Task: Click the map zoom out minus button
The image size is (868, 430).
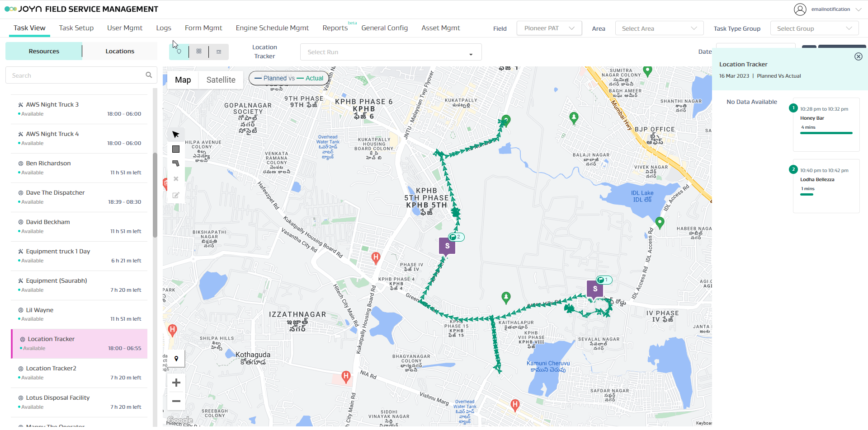Action: click(x=176, y=401)
